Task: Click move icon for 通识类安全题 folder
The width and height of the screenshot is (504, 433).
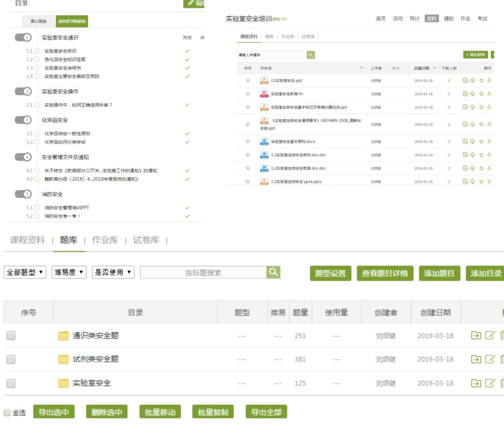Action: [476, 335]
